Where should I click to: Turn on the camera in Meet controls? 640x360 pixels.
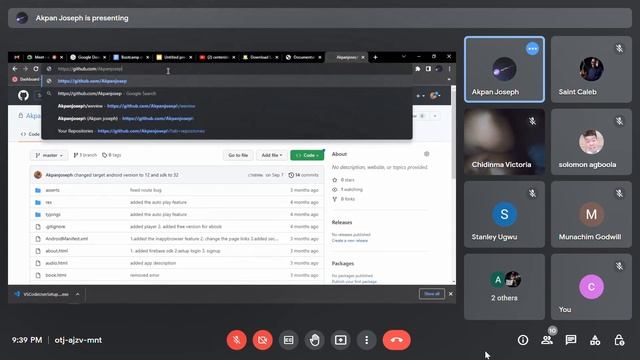pyautogui.click(x=263, y=340)
